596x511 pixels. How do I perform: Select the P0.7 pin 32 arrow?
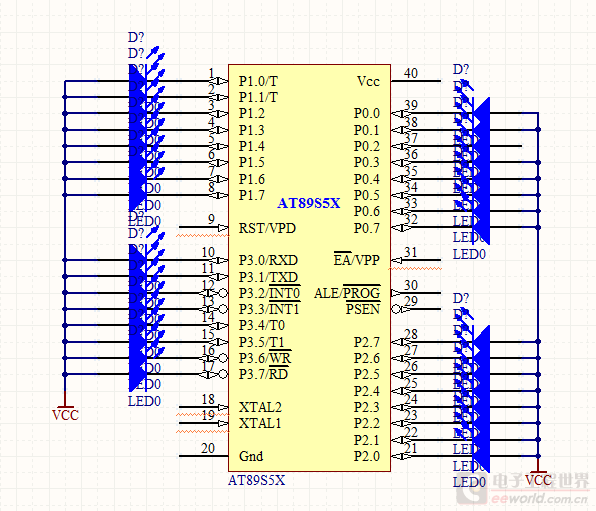(x=398, y=228)
